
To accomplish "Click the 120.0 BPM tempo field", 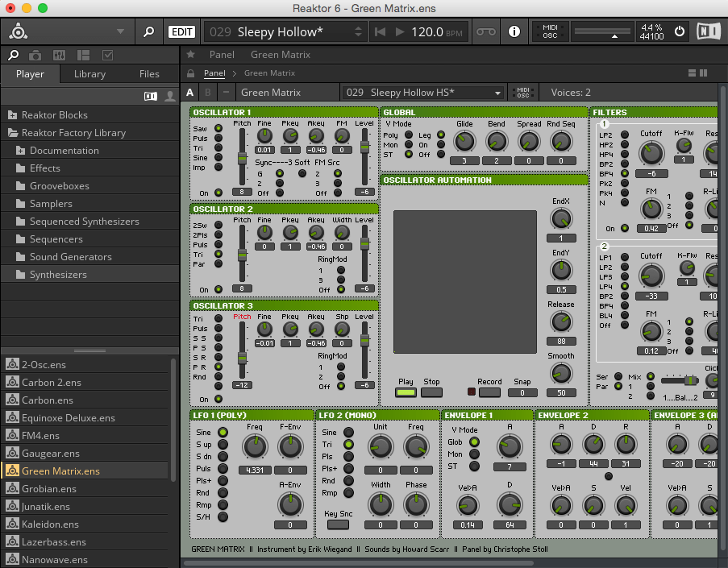I will tap(436, 31).
